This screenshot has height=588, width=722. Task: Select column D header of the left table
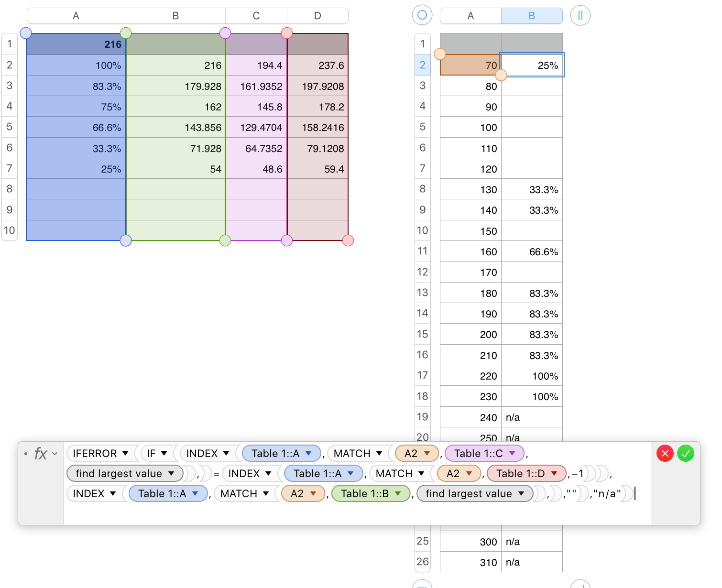pyautogui.click(x=317, y=16)
